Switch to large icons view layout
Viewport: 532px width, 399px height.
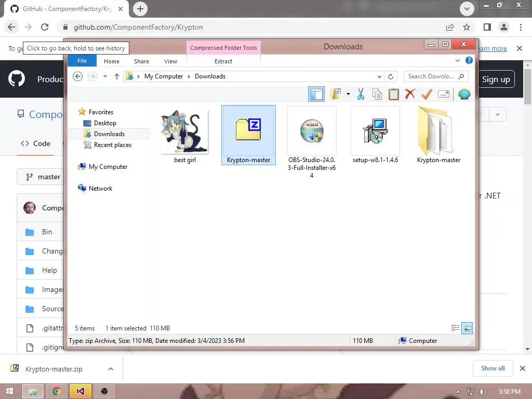[x=467, y=328]
